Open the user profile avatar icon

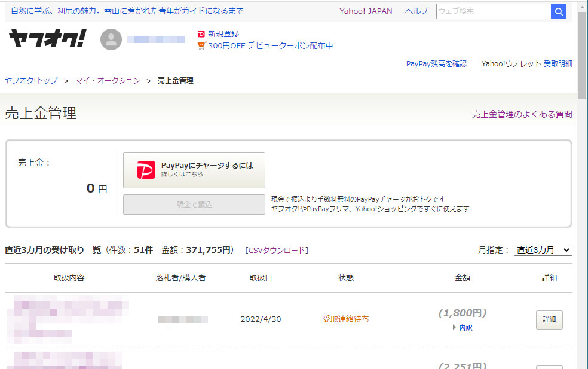[x=111, y=39]
